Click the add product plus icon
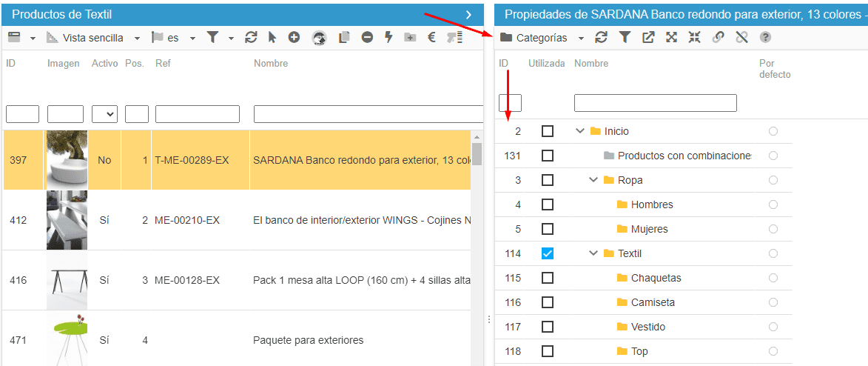 click(x=294, y=38)
